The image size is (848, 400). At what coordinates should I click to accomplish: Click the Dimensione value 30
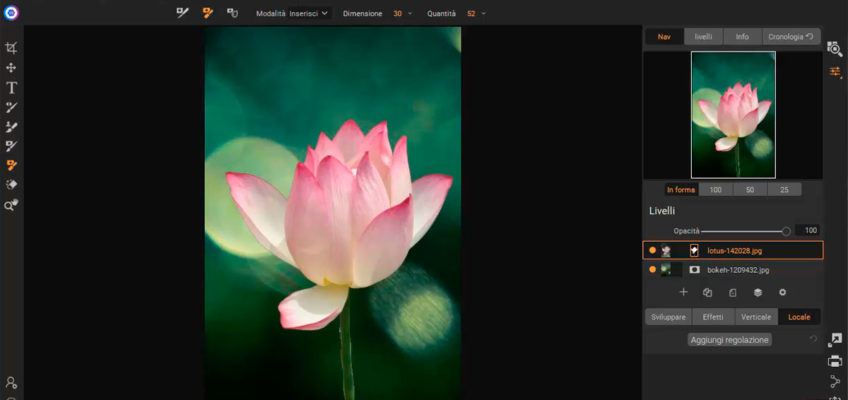click(398, 14)
